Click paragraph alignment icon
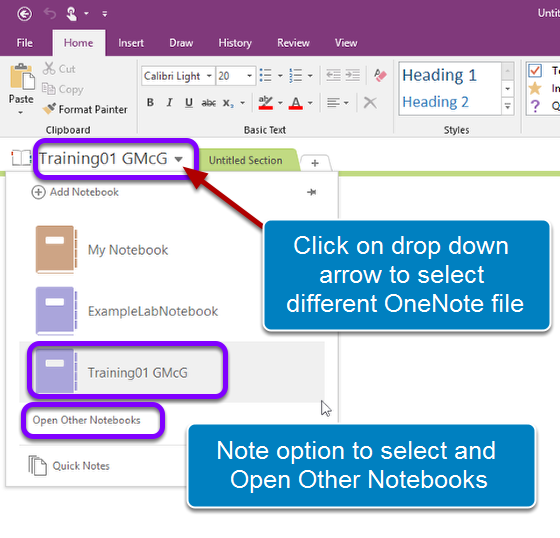Screen dimensions: 560x538 click(x=333, y=103)
